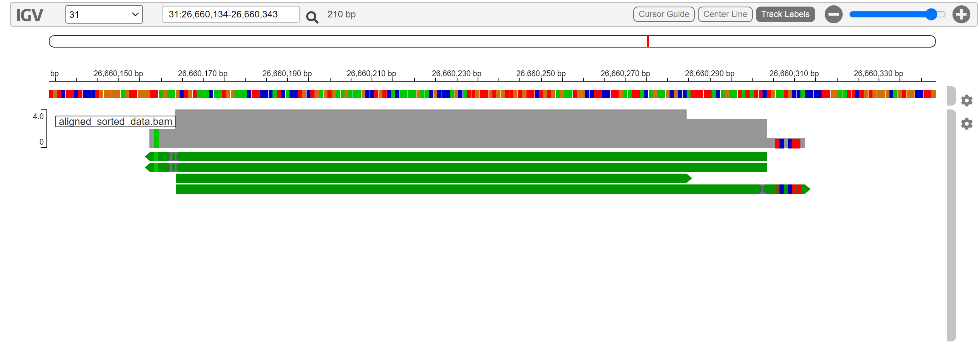Click the purple insertion marker on second read
980x360 pixels.
173,167
